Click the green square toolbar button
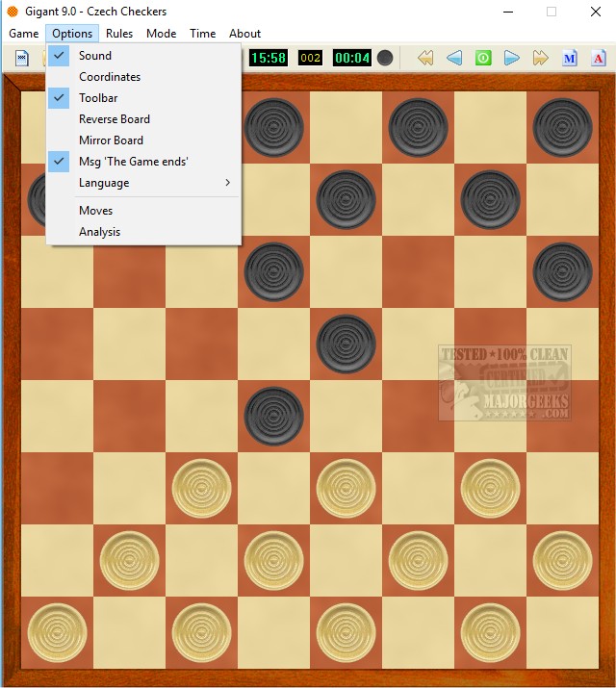This screenshot has width=616, height=688. coord(483,58)
